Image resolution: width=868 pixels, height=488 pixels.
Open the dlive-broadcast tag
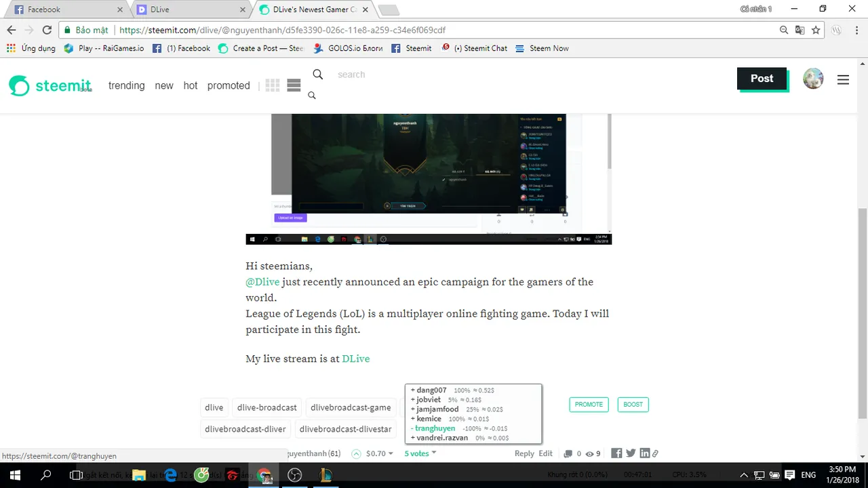[267, 407]
